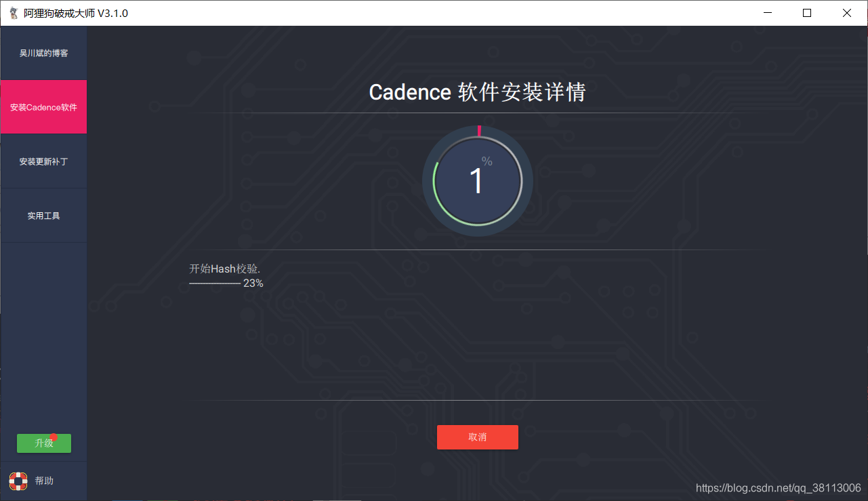Switch to the 实用工具 sidebar tab
Screen dimensions: 868x501
[43, 216]
